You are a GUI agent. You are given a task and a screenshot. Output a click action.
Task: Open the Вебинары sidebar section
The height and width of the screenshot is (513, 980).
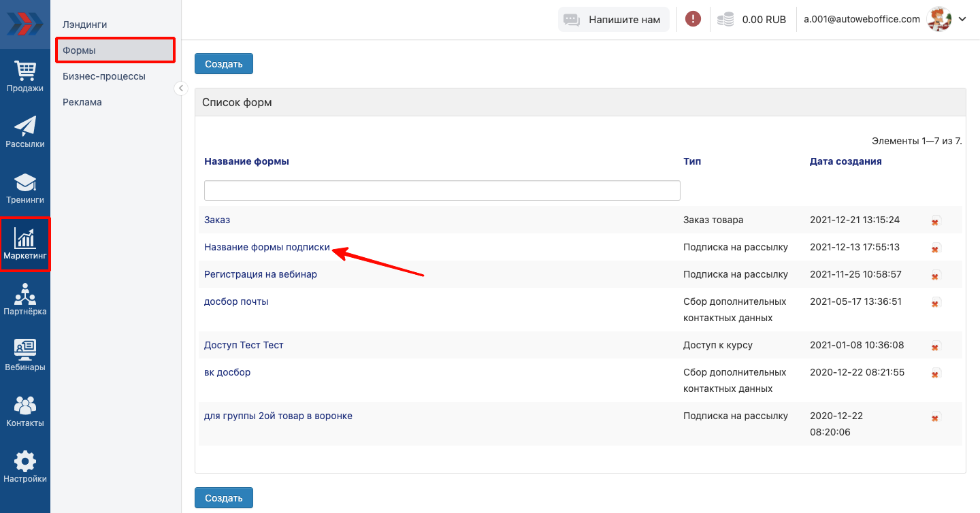25,356
